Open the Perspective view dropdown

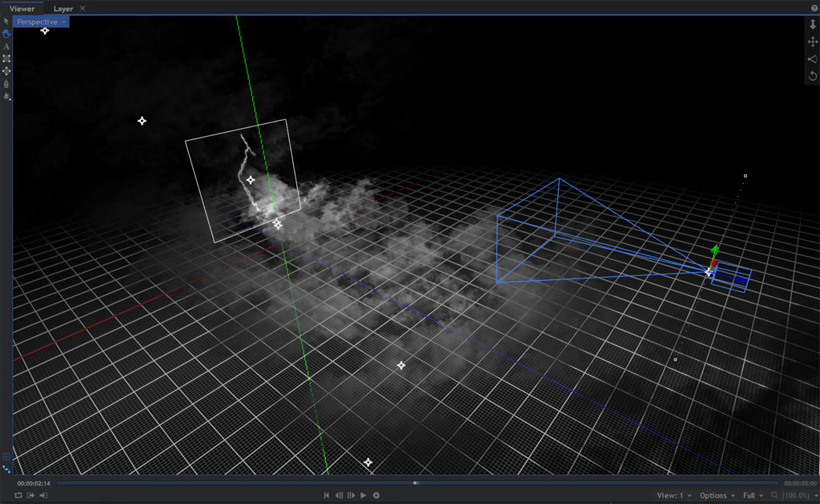pyautogui.click(x=41, y=22)
